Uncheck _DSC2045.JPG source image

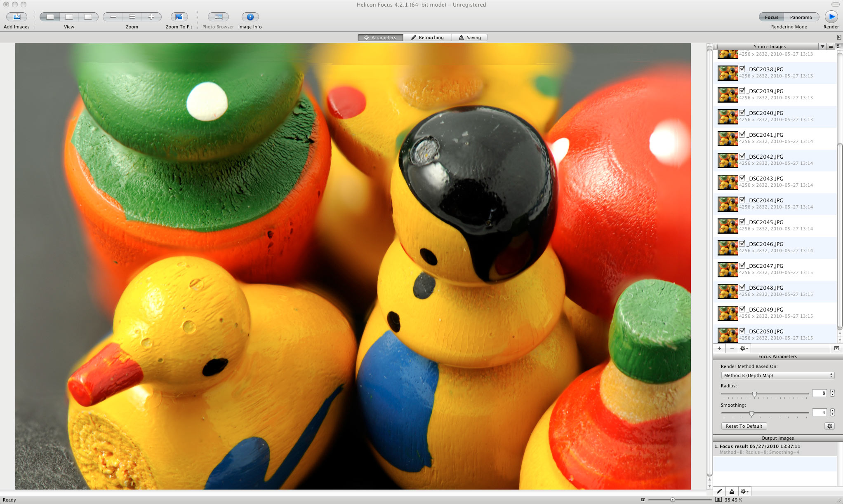coord(742,222)
